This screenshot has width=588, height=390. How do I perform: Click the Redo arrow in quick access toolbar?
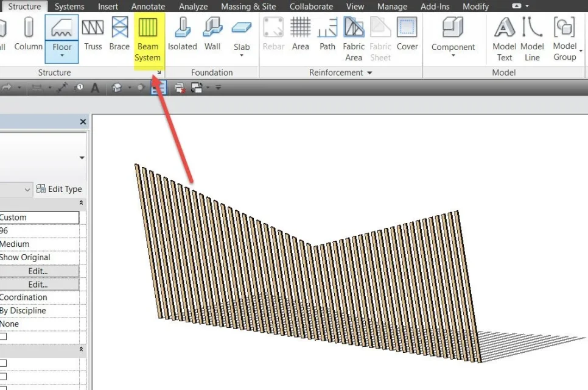coord(7,88)
